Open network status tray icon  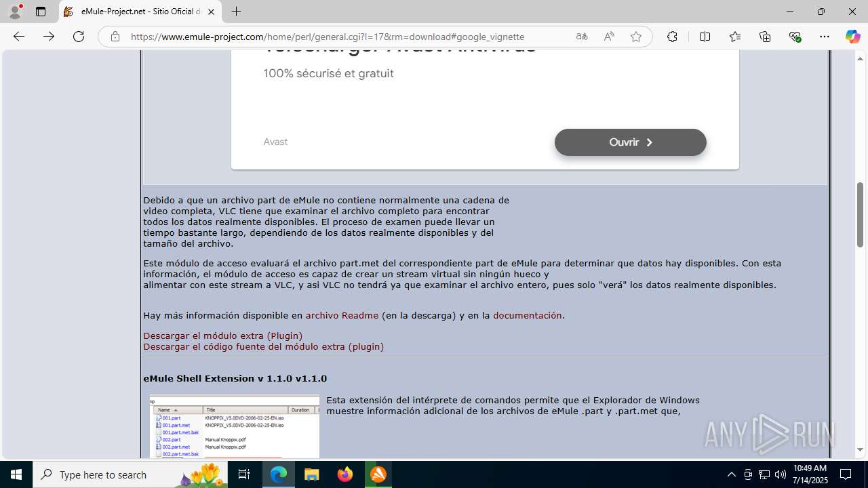coord(764,474)
